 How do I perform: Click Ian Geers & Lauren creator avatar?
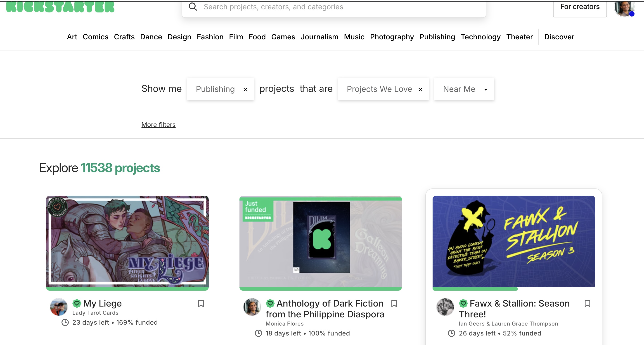pos(445,307)
